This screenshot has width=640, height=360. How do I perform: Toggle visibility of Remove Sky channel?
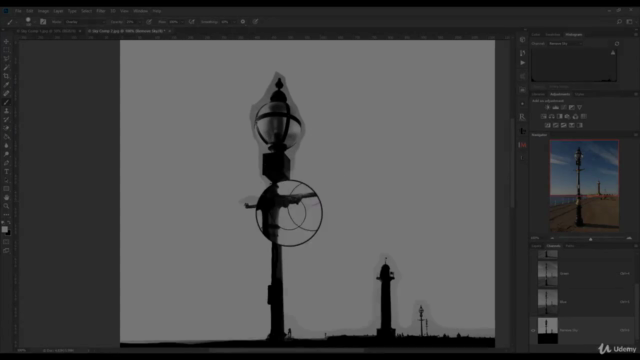533,331
